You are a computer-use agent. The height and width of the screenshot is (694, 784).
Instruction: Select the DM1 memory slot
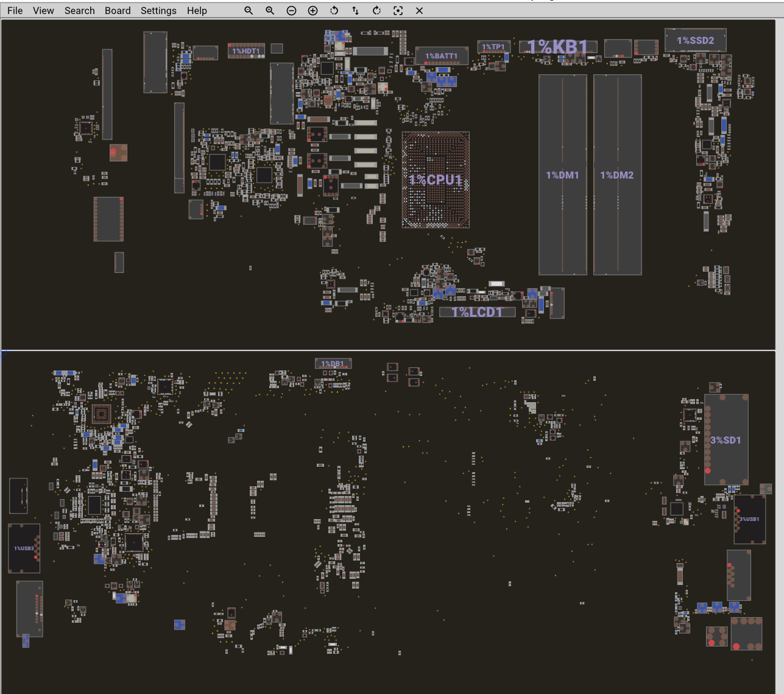click(x=562, y=175)
